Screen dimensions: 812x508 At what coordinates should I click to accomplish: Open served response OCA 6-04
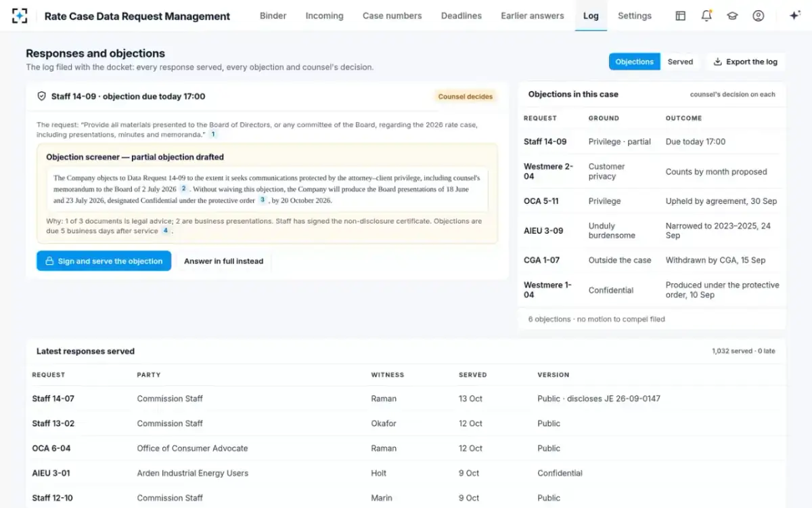pos(406,448)
